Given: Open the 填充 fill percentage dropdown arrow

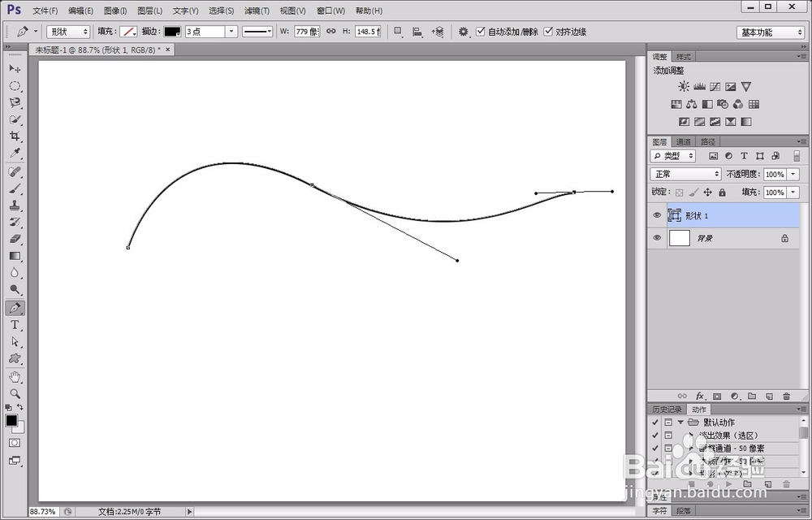Looking at the screenshot, I should (793, 192).
